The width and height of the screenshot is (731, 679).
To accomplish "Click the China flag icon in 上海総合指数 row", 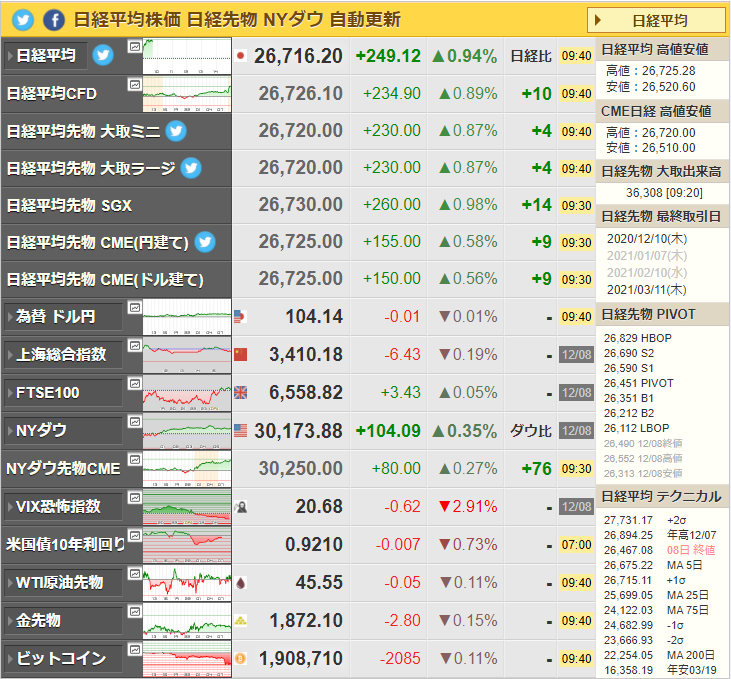I will pyautogui.click(x=241, y=354).
